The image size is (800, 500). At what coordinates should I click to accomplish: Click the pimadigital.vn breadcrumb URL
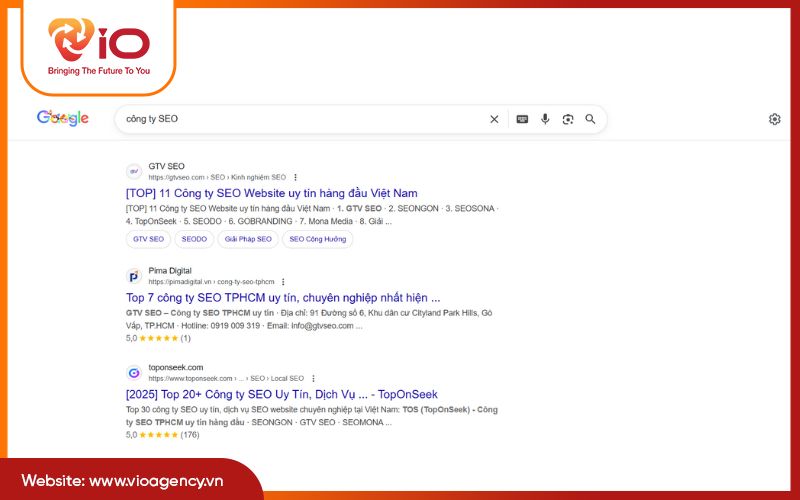(211, 282)
